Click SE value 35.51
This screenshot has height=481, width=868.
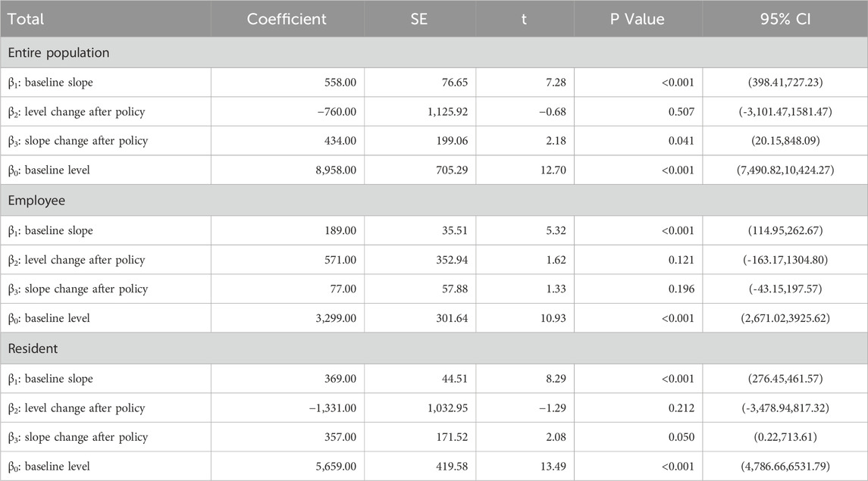coord(455,230)
